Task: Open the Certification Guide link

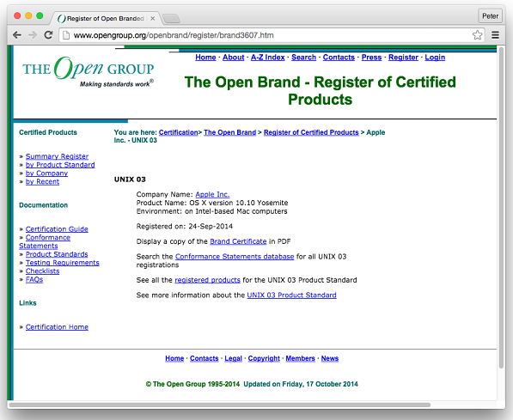Action: tap(57, 229)
